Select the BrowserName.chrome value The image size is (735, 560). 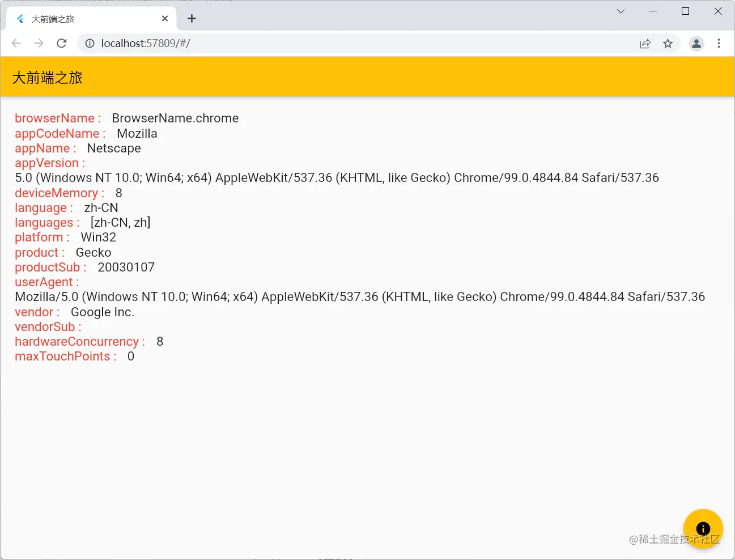pyautogui.click(x=175, y=118)
